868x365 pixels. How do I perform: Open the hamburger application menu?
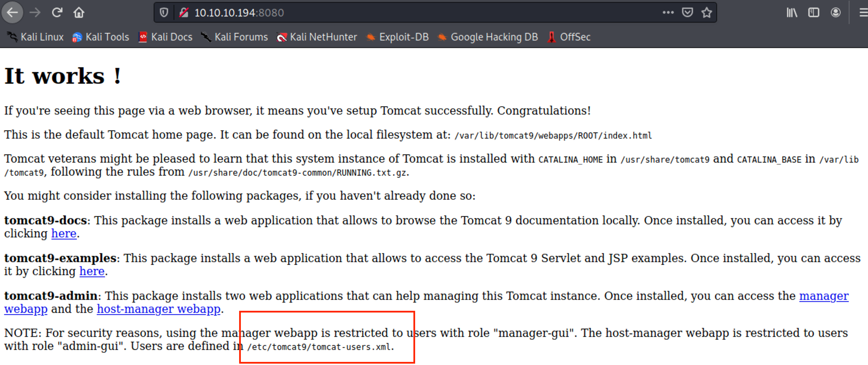(x=863, y=13)
